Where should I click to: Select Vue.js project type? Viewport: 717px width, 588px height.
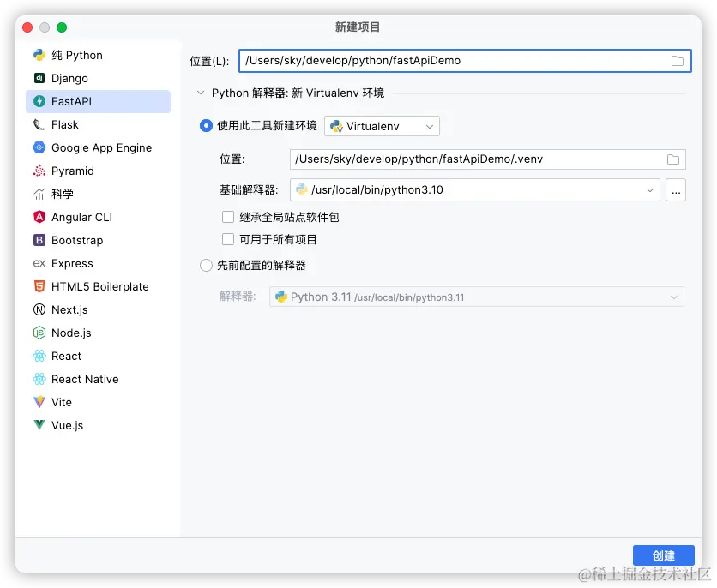click(x=99, y=425)
